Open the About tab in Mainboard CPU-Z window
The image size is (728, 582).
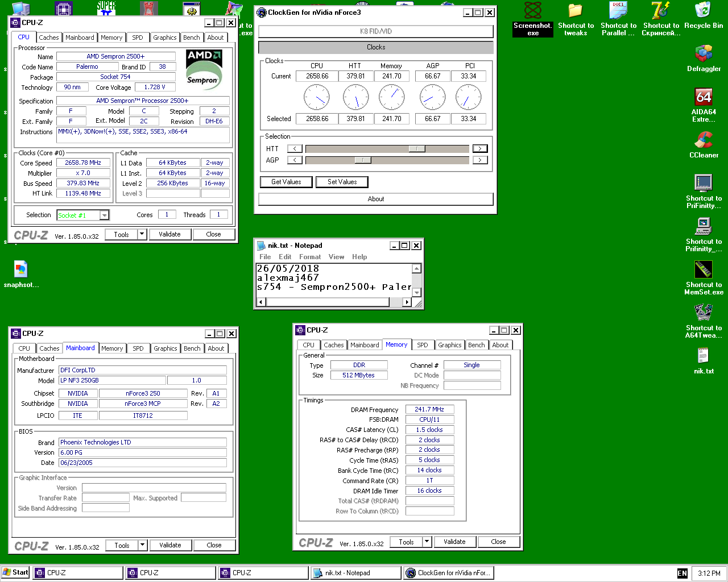pos(216,348)
